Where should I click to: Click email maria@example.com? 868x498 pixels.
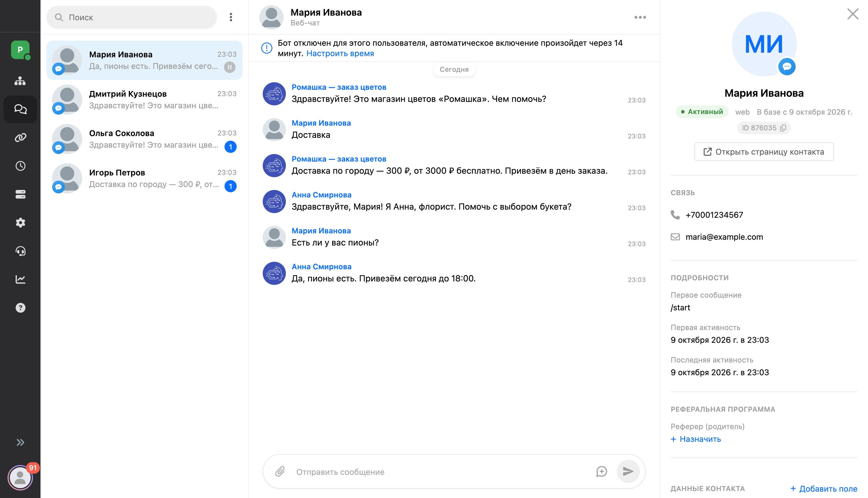[x=724, y=237]
